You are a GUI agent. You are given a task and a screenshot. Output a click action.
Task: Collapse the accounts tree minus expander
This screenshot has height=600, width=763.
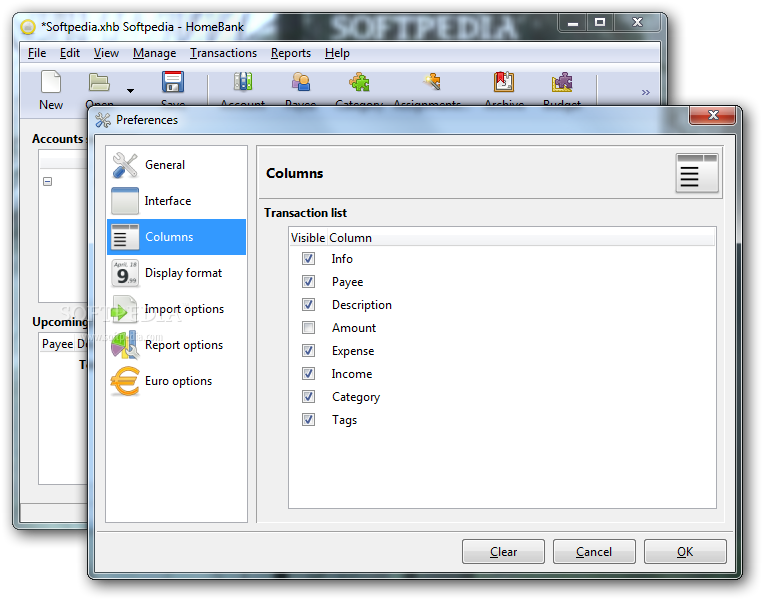pos(48,182)
